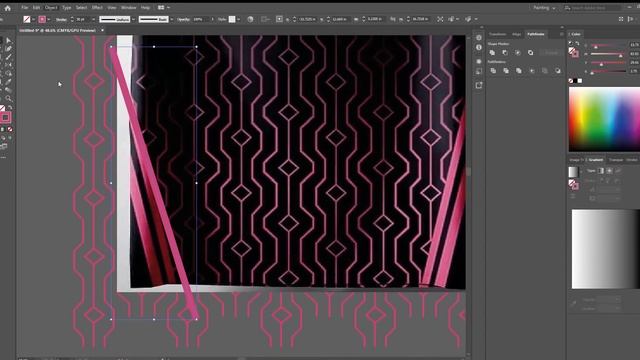Switch to the Pathfinder panel tab
640x360 pixels.
536,34
